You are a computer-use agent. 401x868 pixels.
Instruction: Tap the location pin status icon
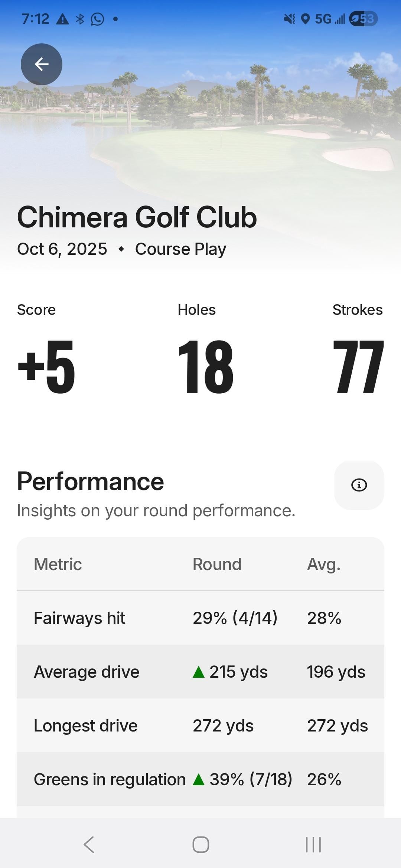(305, 19)
